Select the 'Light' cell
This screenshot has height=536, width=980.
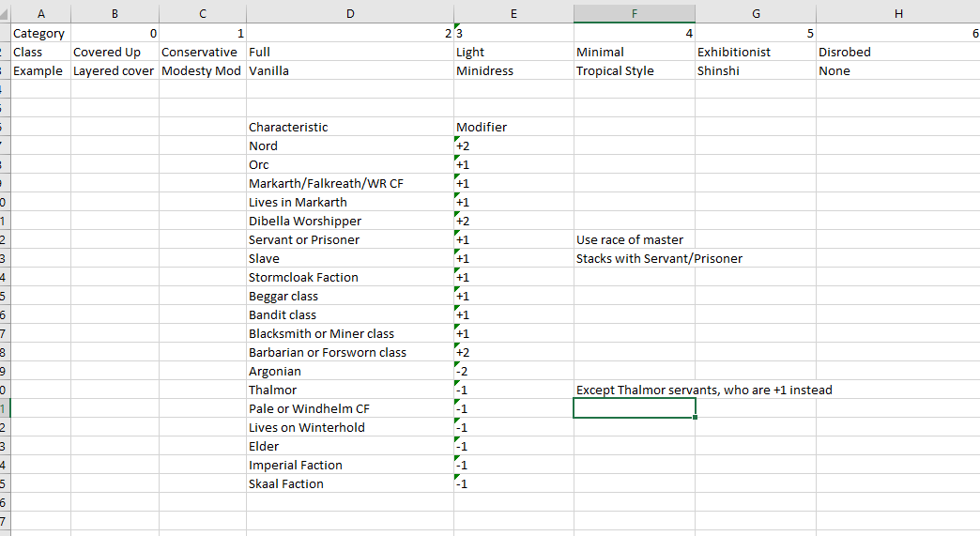click(513, 52)
